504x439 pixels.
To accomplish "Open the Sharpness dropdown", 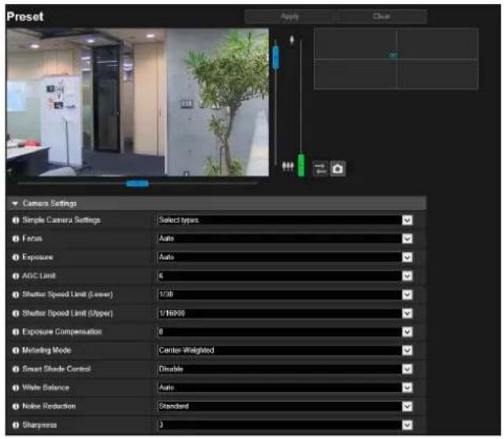I will pyautogui.click(x=285, y=425).
